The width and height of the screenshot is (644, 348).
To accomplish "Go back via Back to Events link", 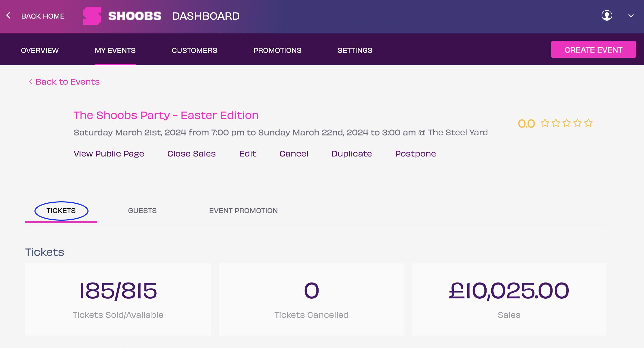I will coord(64,82).
